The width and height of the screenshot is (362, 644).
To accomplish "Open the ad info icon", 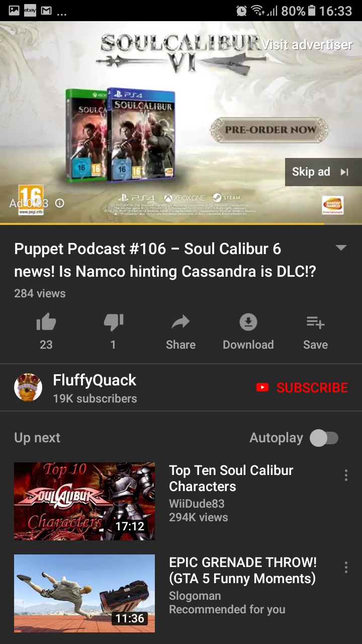I will pyautogui.click(x=59, y=203).
